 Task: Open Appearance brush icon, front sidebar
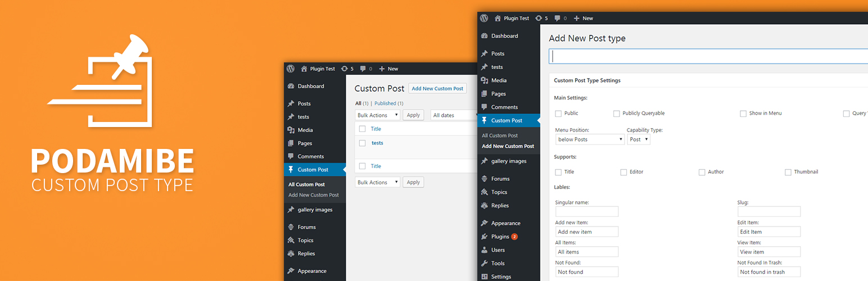click(x=484, y=223)
